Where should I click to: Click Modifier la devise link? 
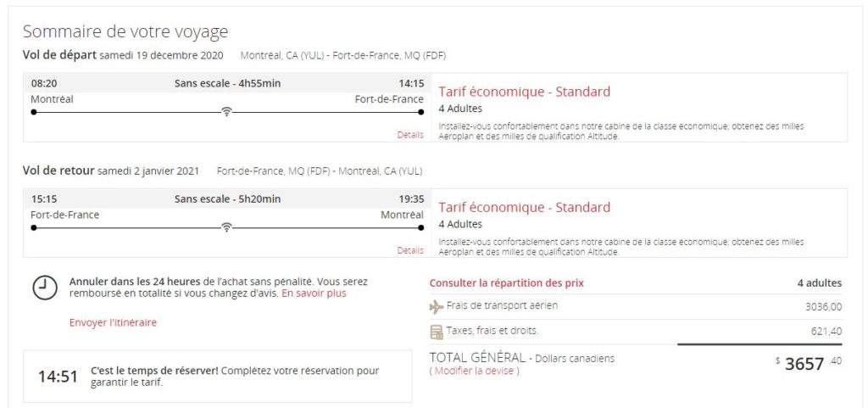click(474, 371)
